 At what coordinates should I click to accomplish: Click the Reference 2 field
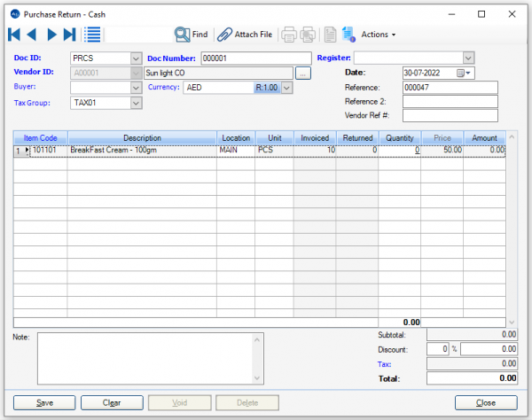tap(450, 101)
